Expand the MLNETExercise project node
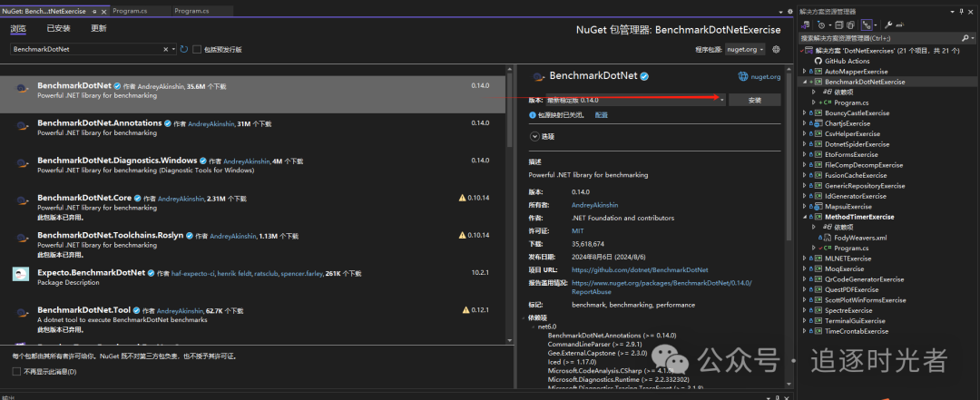Screen dimensions: 980x400 point(804,259)
